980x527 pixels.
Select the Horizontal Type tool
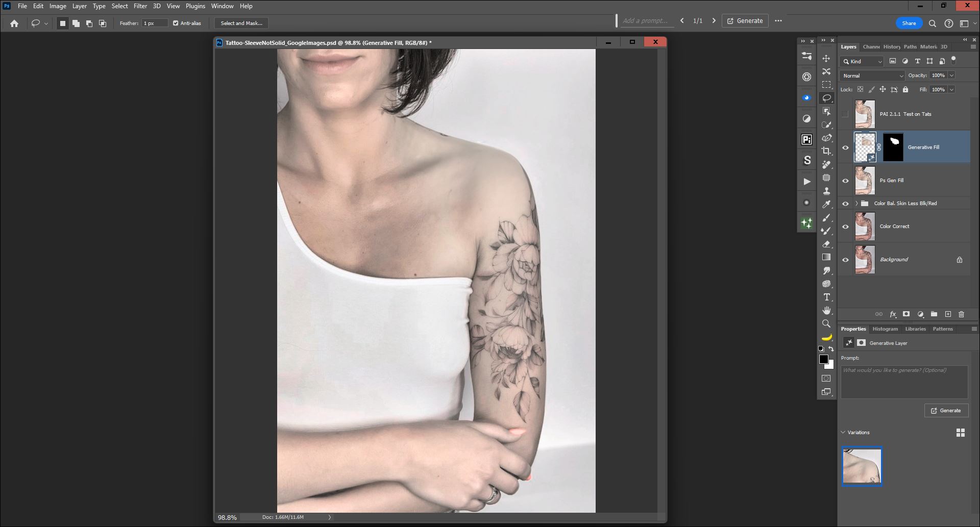[826, 297]
